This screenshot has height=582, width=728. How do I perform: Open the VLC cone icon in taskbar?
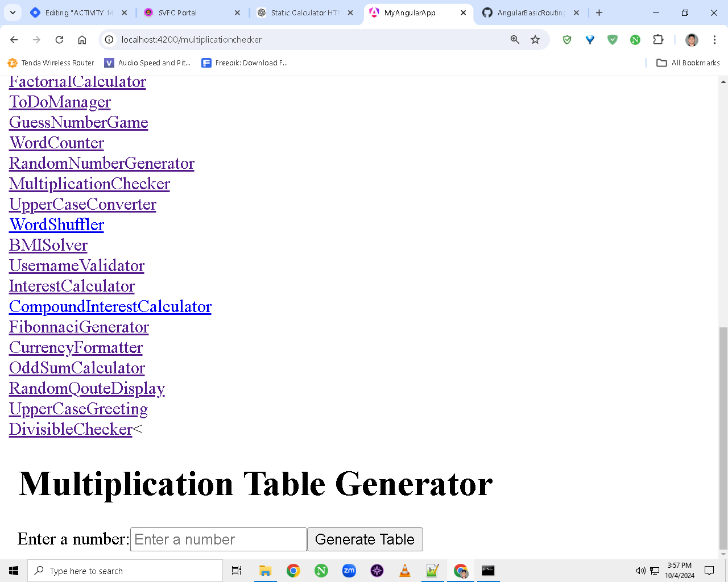[405, 571]
